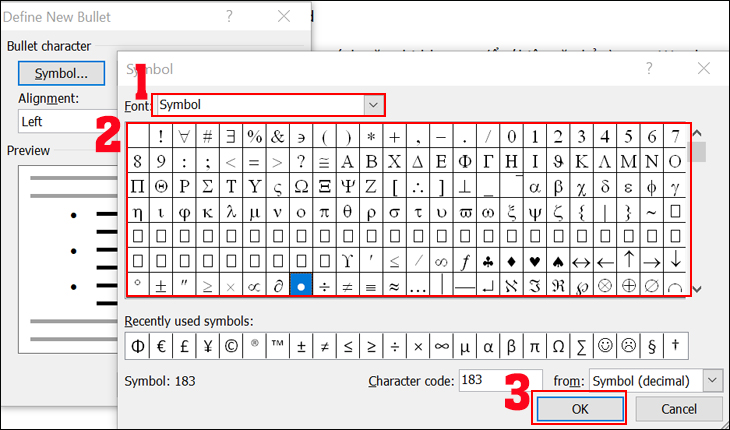Pick the section sign § in recently used
The height and width of the screenshot is (430, 730).
click(652, 346)
